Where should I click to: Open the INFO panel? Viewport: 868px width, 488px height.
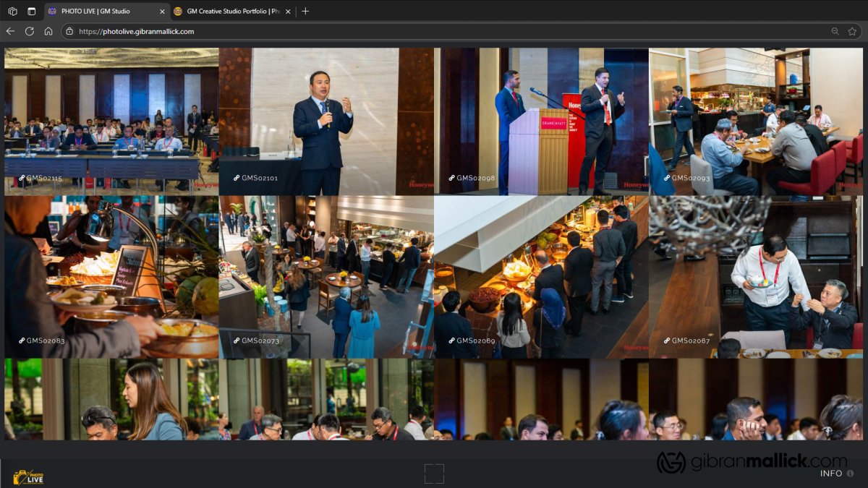point(836,474)
